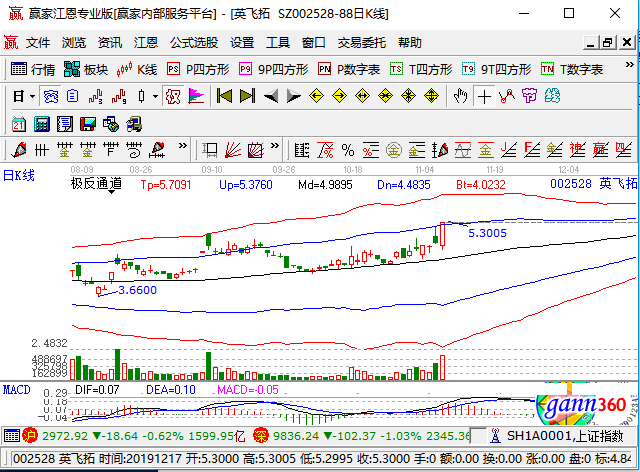
Task: Open the 9T四方形 tool
Action: click(x=496, y=69)
